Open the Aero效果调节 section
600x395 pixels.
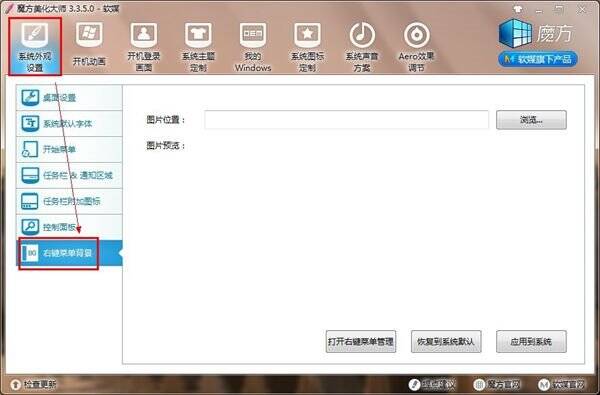[416, 47]
